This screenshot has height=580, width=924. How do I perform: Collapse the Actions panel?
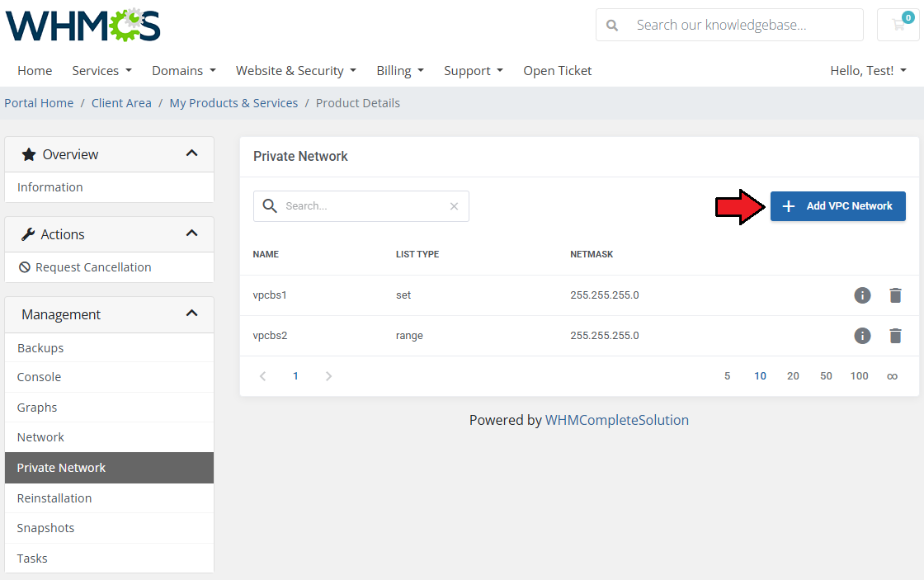[x=191, y=234]
